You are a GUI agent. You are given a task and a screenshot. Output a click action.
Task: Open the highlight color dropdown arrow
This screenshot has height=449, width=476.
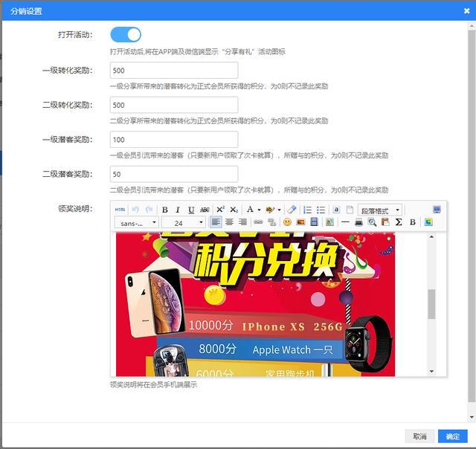tap(280, 210)
